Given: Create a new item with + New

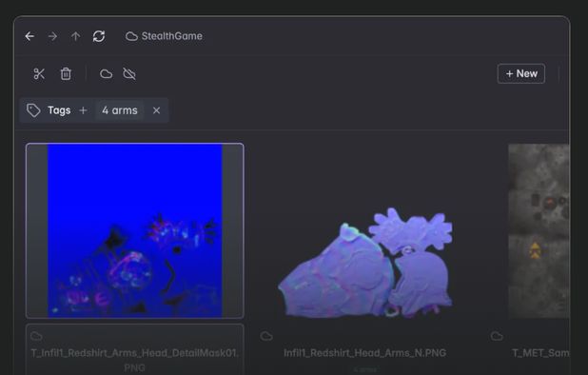Looking at the screenshot, I should pos(521,73).
